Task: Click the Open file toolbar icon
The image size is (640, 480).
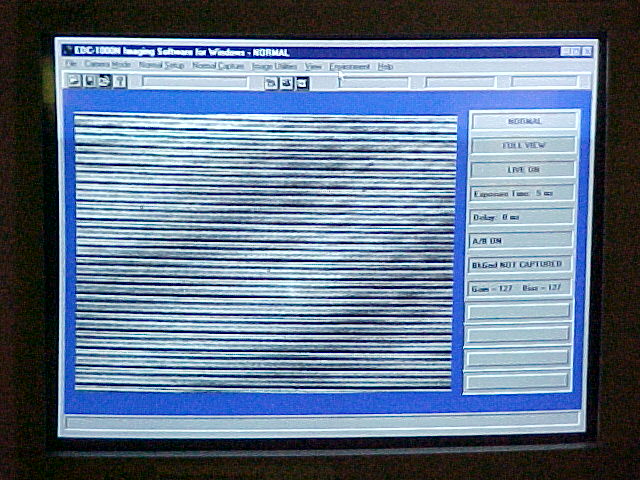Action: coord(73,82)
